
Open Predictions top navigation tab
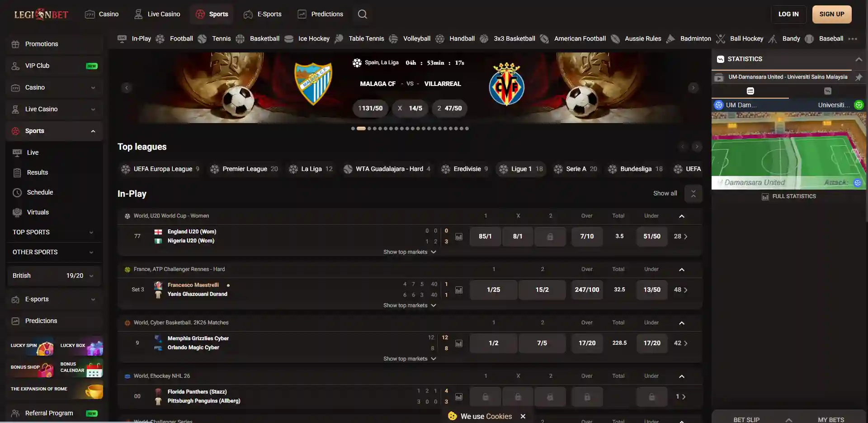click(320, 14)
